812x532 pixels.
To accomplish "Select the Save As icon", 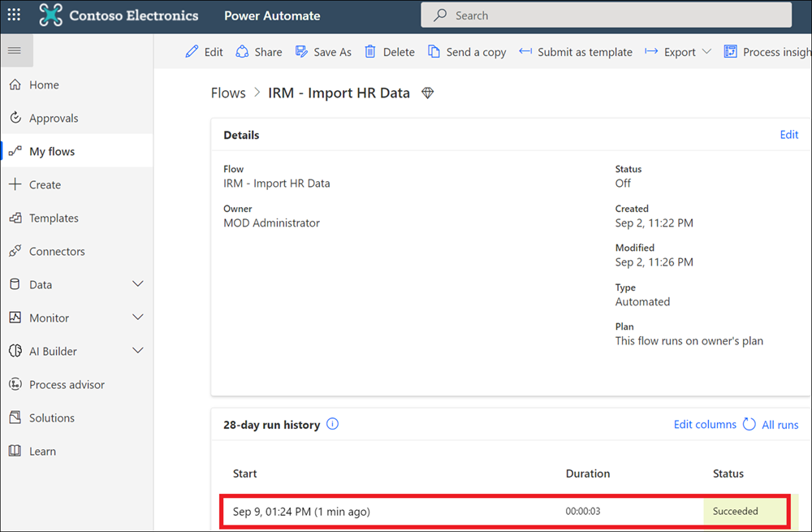I will point(301,51).
